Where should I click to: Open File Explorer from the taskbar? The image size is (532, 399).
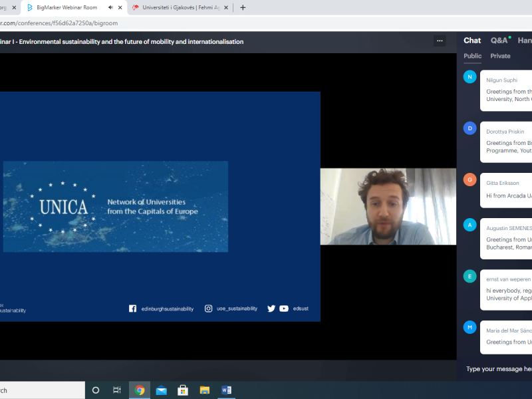click(x=205, y=390)
